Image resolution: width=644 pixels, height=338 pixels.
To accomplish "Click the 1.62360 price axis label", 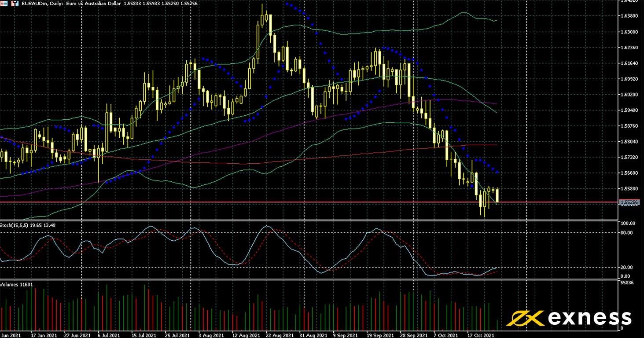I will tap(629, 48).
